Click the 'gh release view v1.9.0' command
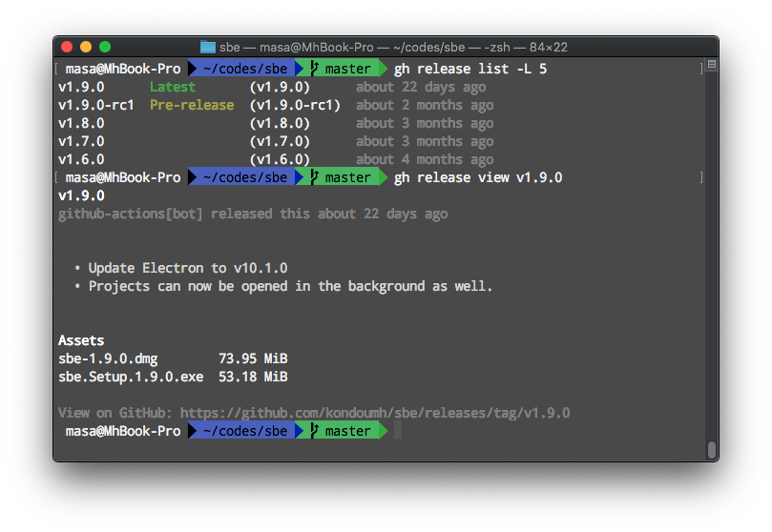772x532 pixels. point(478,177)
